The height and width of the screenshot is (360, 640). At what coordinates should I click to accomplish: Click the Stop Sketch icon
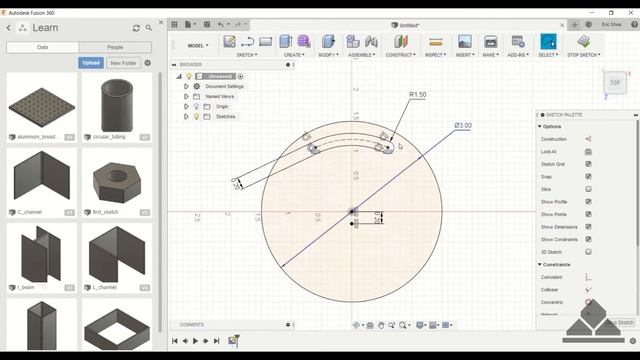(584, 42)
